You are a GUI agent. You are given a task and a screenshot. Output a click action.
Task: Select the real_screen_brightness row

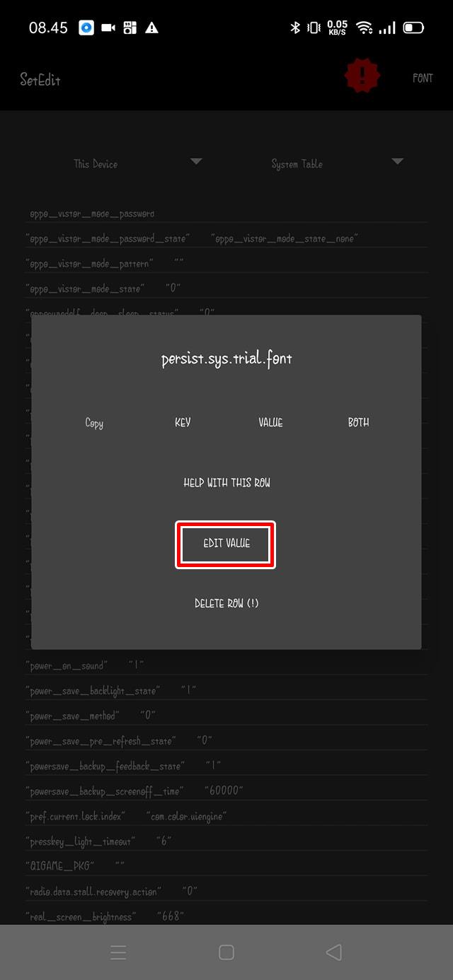tap(105, 916)
